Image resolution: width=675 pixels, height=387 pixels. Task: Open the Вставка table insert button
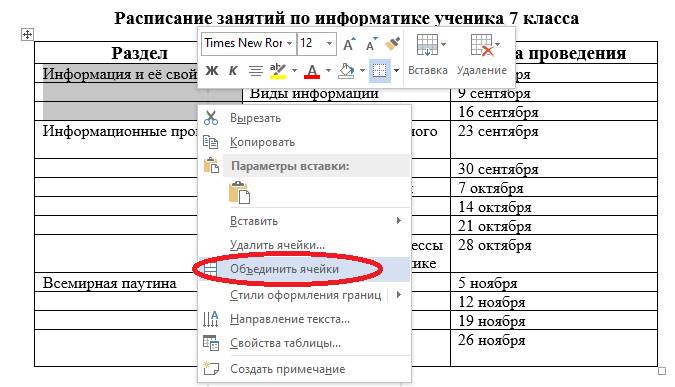coord(428,55)
